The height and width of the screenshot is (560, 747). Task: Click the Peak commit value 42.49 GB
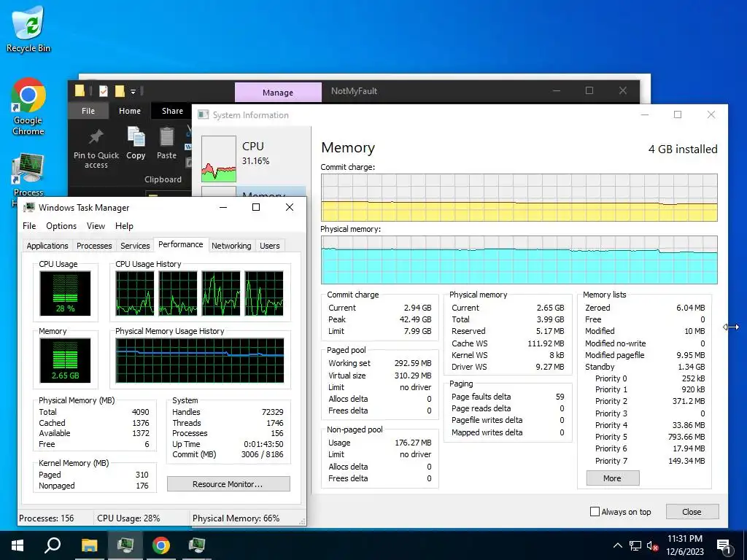tap(415, 319)
